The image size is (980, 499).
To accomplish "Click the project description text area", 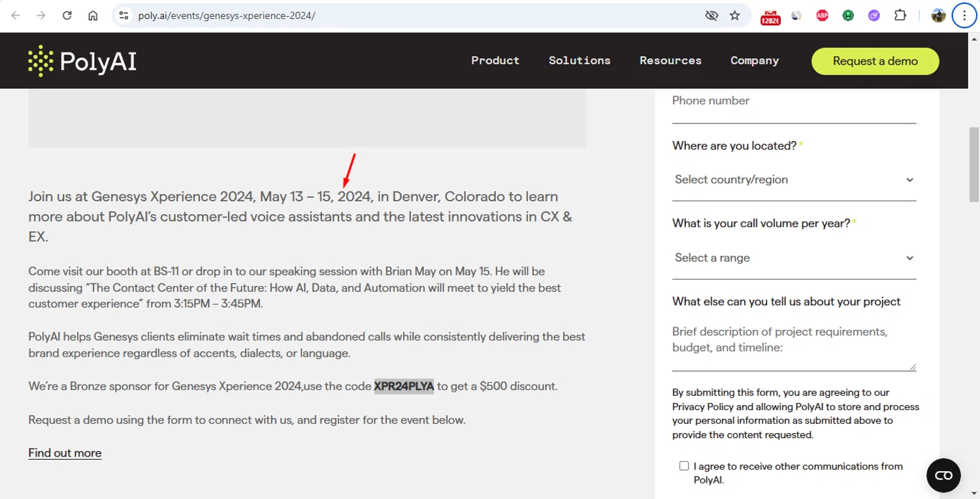I will pyautogui.click(x=794, y=344).
